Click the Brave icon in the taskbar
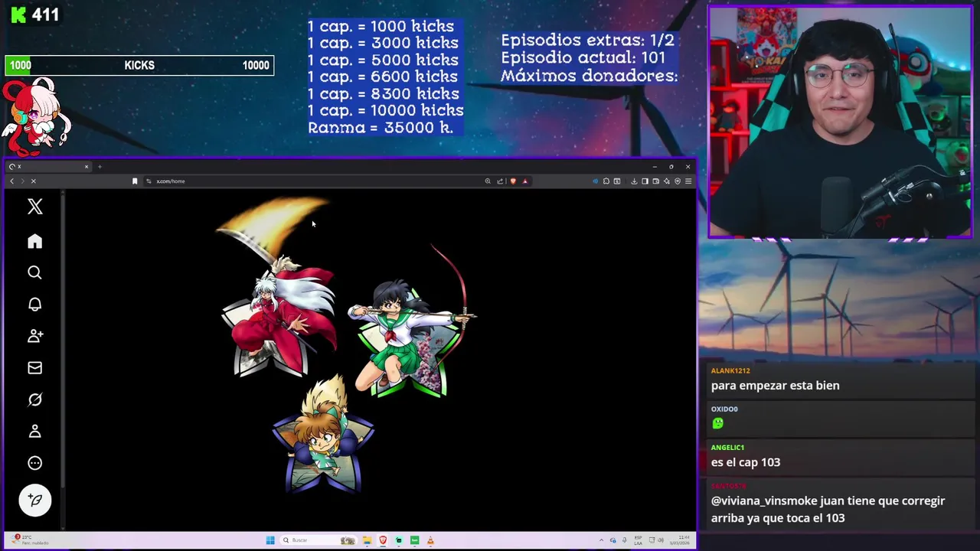The width and height of the screenshot is (980, 551). (383, 540)
